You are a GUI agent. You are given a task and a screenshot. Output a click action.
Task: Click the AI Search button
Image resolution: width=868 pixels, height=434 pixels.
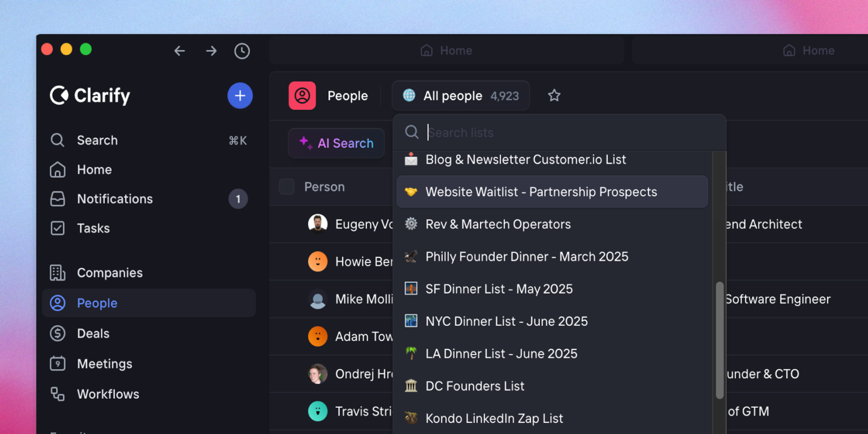pyautogui.click(x=336, y=143)
